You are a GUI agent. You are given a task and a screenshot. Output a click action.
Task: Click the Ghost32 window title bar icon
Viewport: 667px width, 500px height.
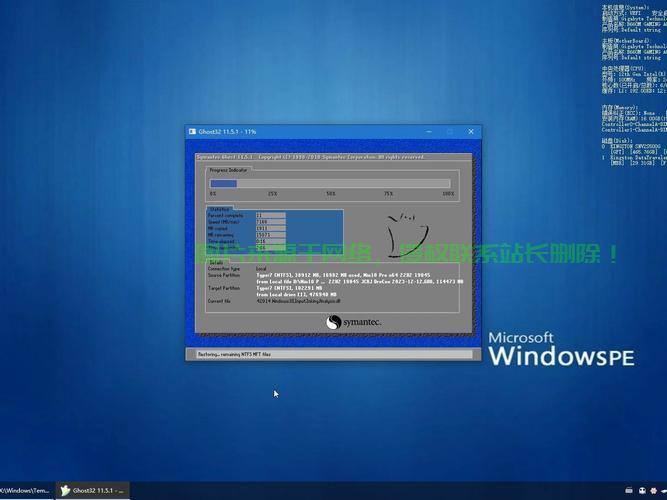pos(192,132)
